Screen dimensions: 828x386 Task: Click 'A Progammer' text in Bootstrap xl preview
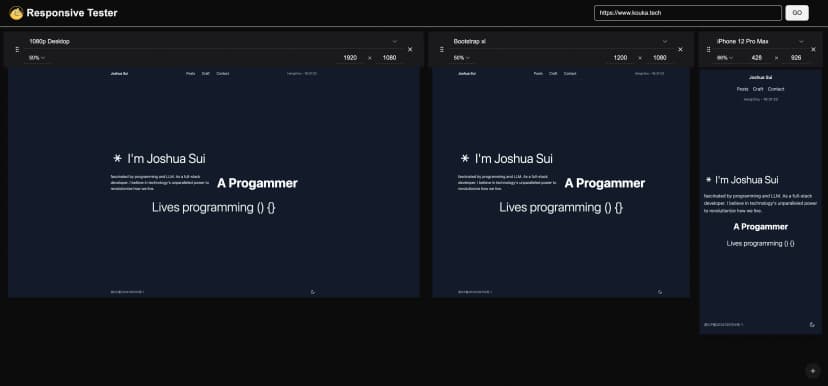point(605,183)
